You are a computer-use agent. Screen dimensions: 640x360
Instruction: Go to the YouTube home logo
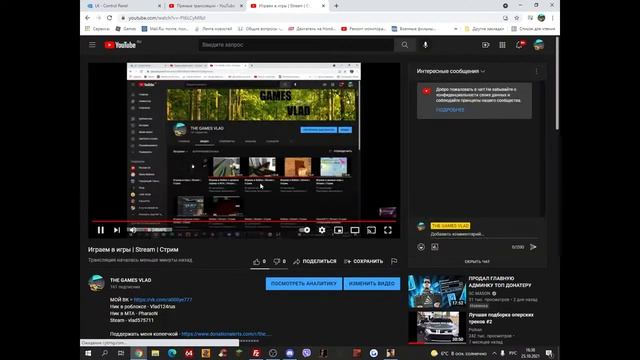click(x=120, y=45)
